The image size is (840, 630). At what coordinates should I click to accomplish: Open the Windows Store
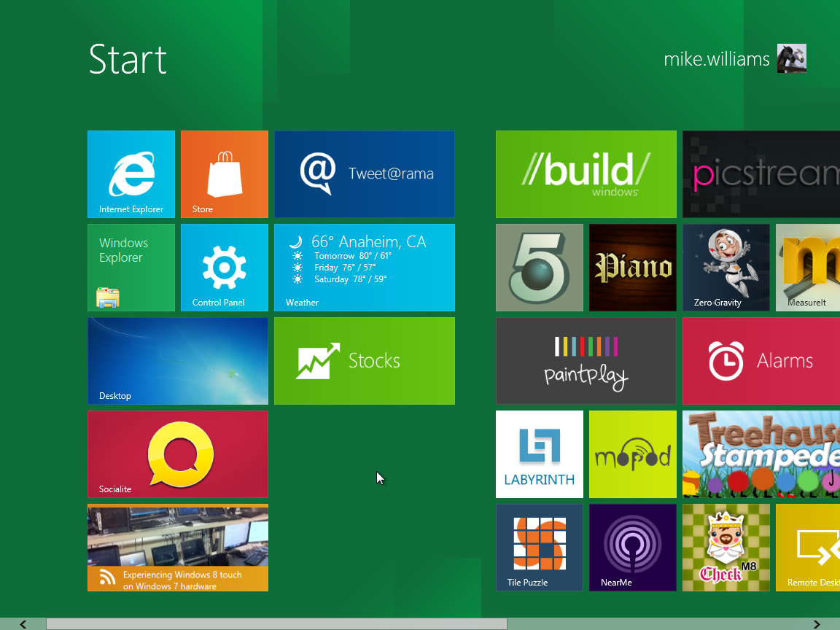[224, 174]
